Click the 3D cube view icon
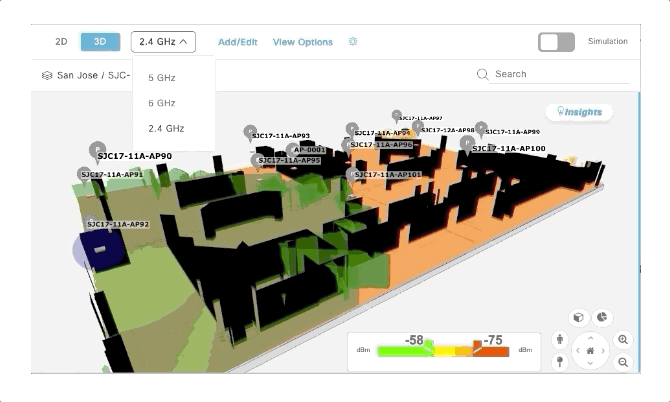The height and width of the screenshot is (402, 670). tap(577, 317)
